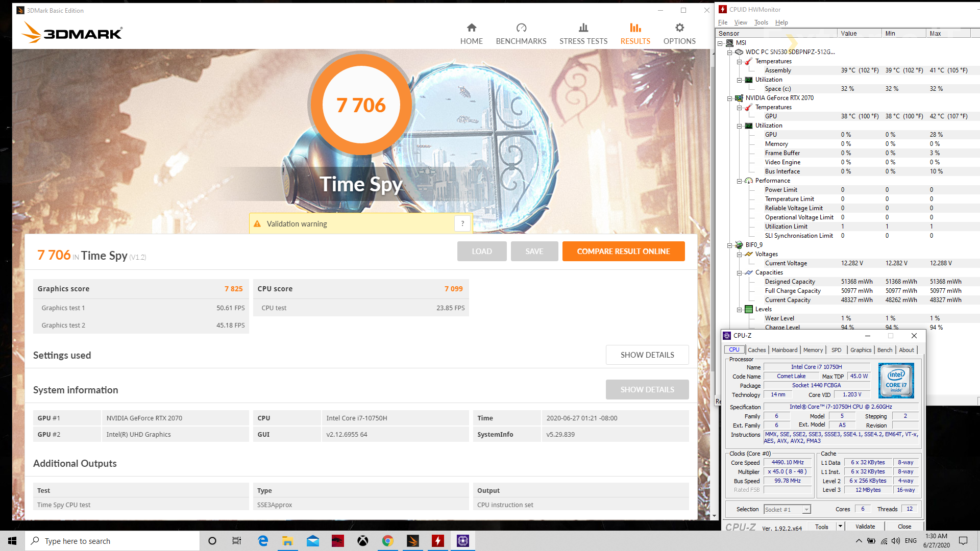Switch to CPU-Z Caches tab

click(756, 350)
